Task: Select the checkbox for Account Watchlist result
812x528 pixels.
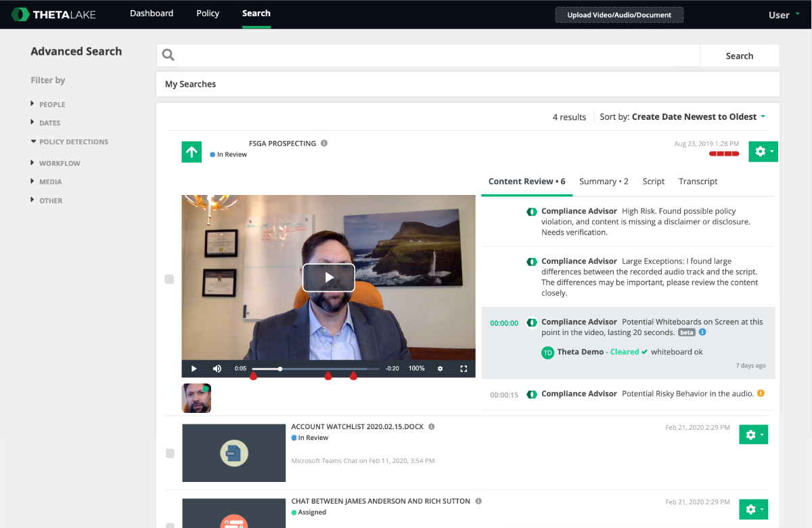Action: click(169, 454)
